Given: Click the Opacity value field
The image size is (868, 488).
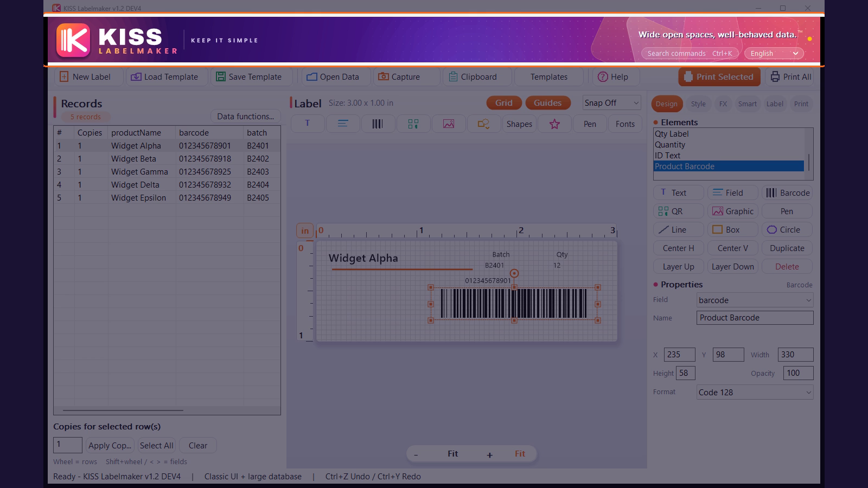Looking at the screenshot, I should coord(798,373).
